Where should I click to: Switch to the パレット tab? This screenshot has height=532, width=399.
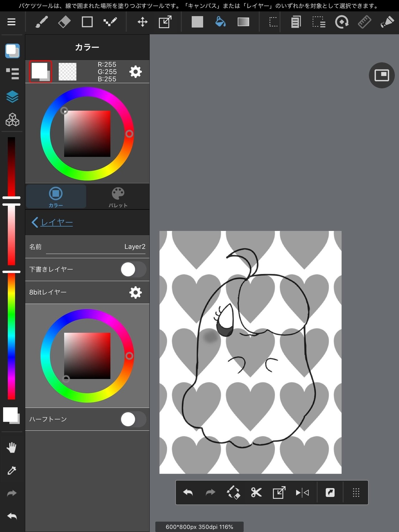(x=118, y=196)
